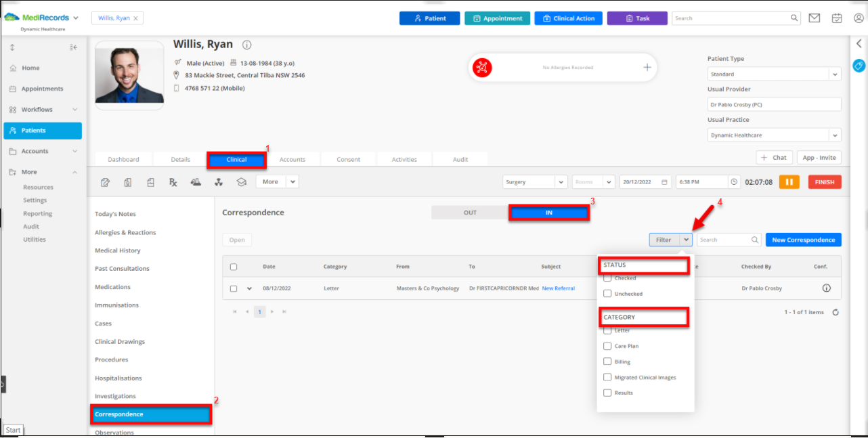This screenshot has height=438, width=868.
Task: Expand the Filter dropdown arrow
Action: click(687, 240)
